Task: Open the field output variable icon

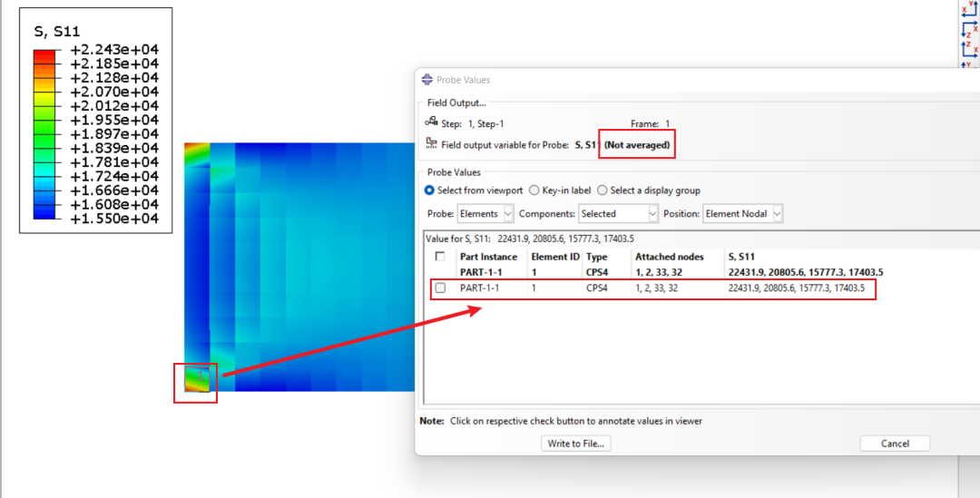Action: pyautogui.click(x=431, y=143)
